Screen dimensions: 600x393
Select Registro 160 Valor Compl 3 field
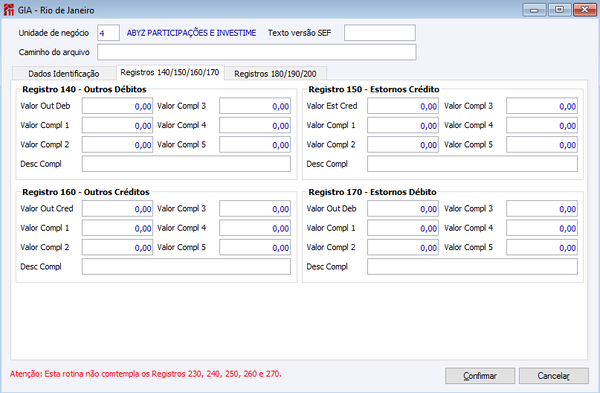255,209
